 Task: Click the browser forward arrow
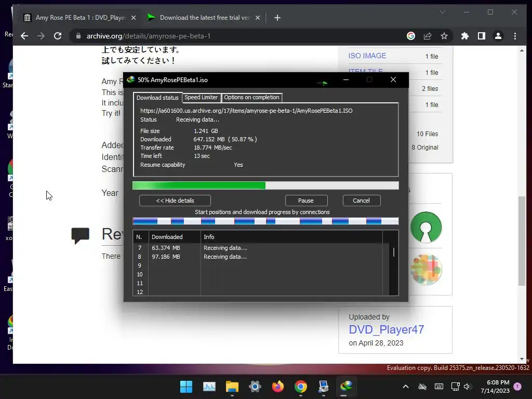tap(41, 36)
